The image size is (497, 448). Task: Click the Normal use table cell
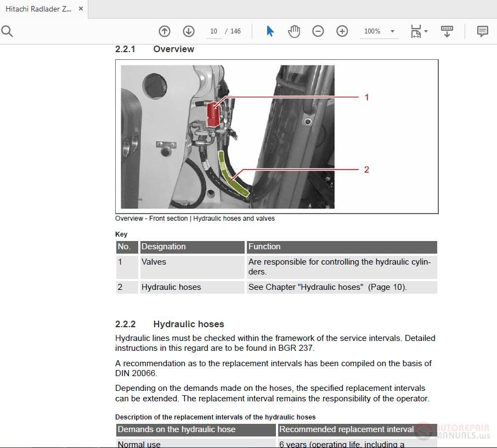196,444
